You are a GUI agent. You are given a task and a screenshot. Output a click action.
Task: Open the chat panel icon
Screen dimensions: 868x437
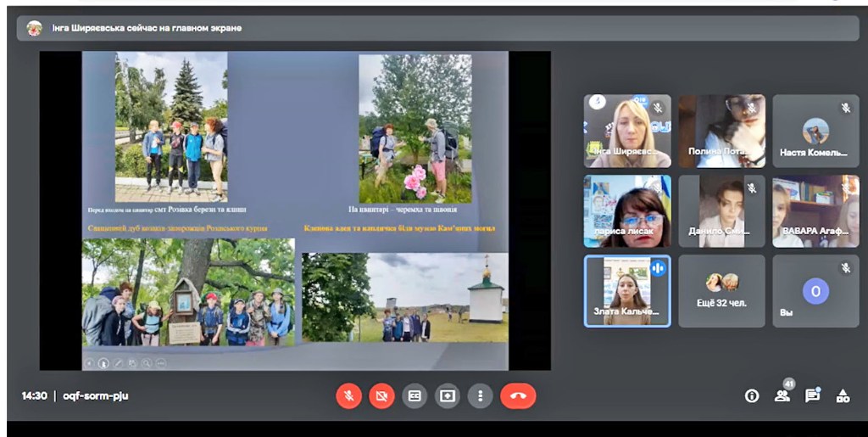812,395
